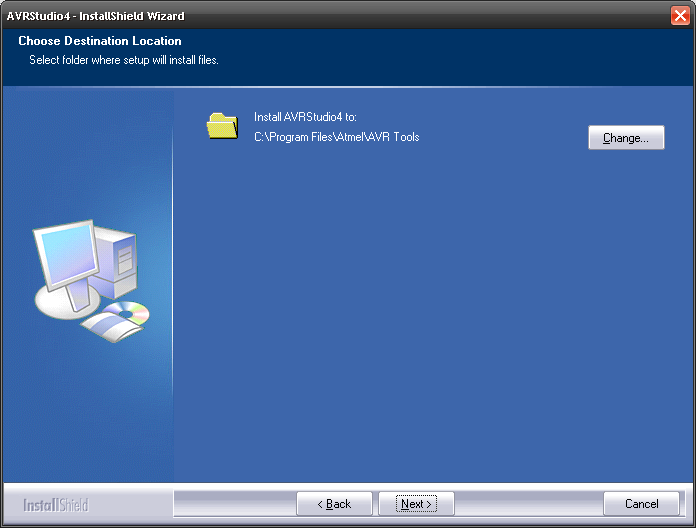Click the bottom bar between Next and Cancel
696x528 pixels.
(528, 504)
